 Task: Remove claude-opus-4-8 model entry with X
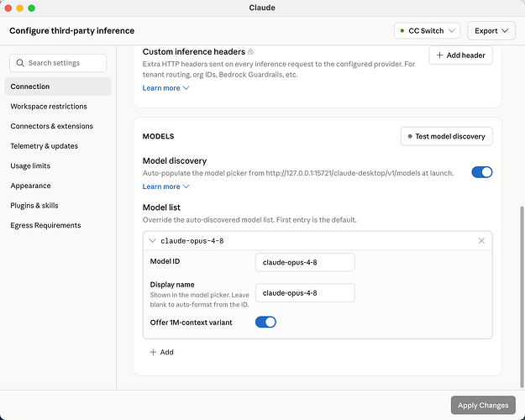[481, 240]
